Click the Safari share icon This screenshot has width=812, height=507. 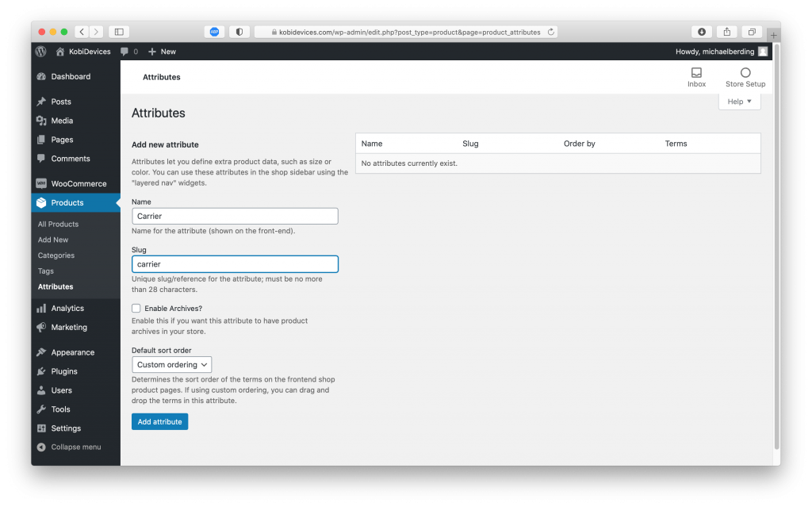(x=727, y=33)
